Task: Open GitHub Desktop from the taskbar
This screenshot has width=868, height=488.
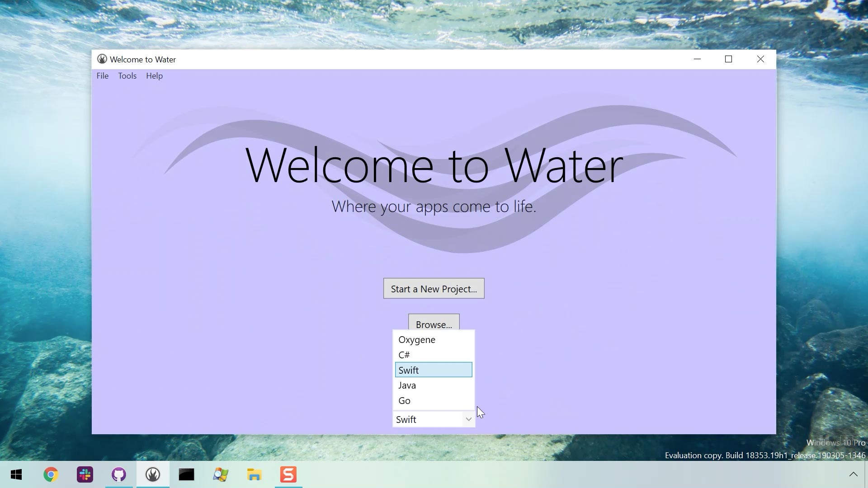Action: tap(119, 474)
